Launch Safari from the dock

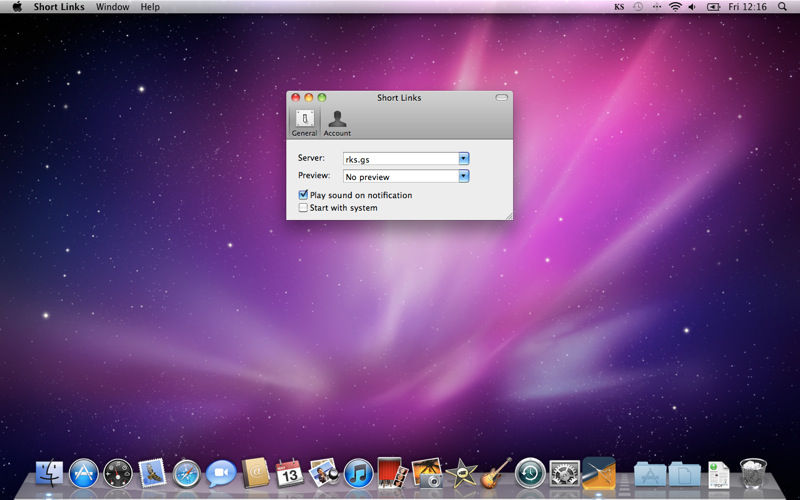(186, 473)
